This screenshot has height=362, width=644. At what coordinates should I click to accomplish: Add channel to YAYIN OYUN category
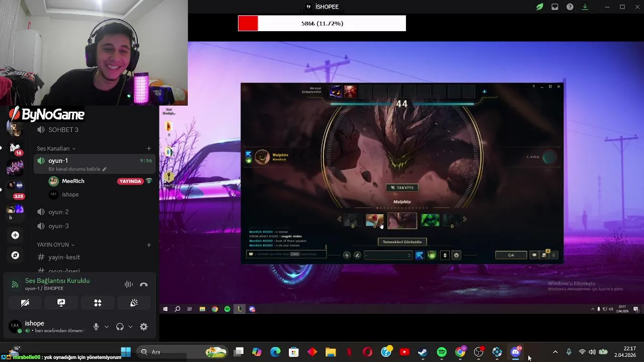[149, 245]
